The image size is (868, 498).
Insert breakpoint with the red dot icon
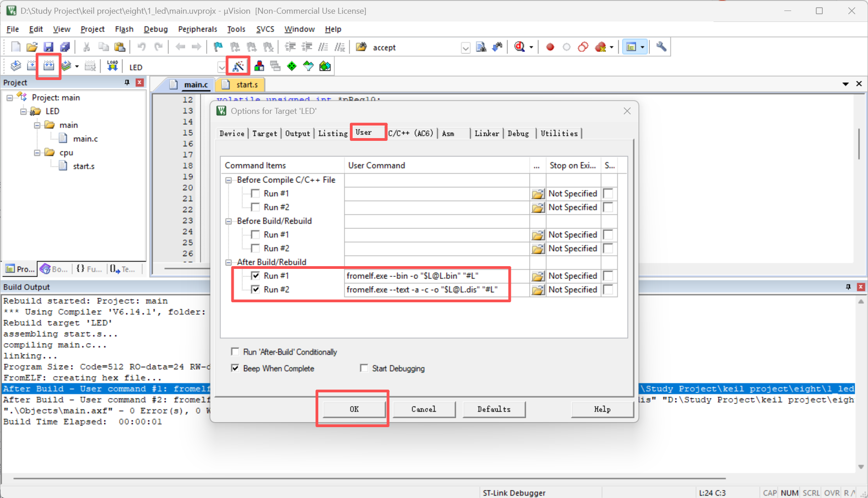pyautogui.click(x=550, y=47)
